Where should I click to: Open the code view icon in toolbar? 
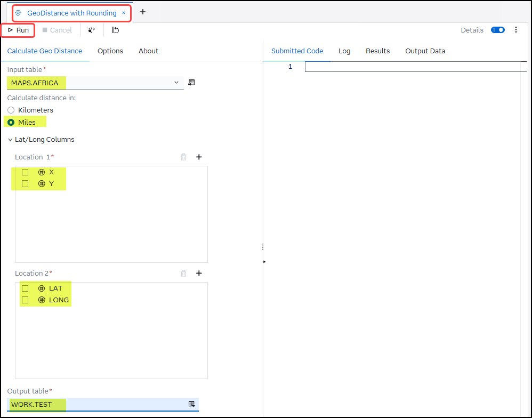(x=92, y=30)
